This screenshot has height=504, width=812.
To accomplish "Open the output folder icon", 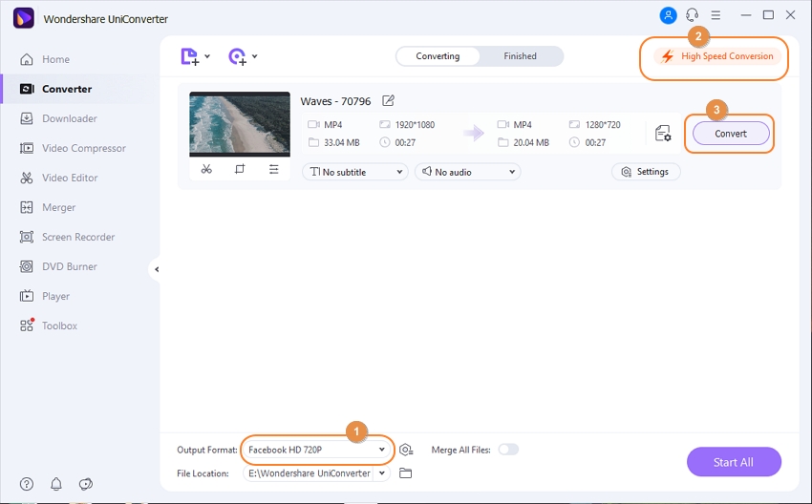I will tap(405, 472).
